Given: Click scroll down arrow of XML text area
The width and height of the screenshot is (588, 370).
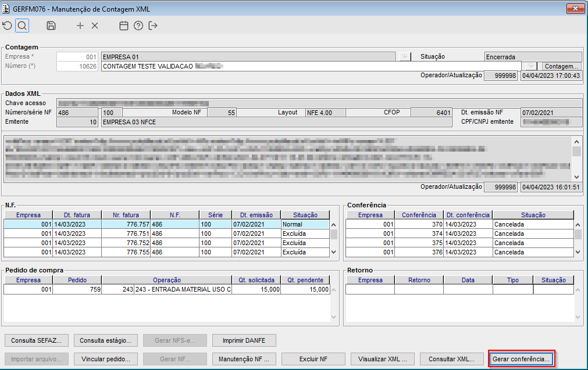Looking at the screenshot, I should 577,177.
